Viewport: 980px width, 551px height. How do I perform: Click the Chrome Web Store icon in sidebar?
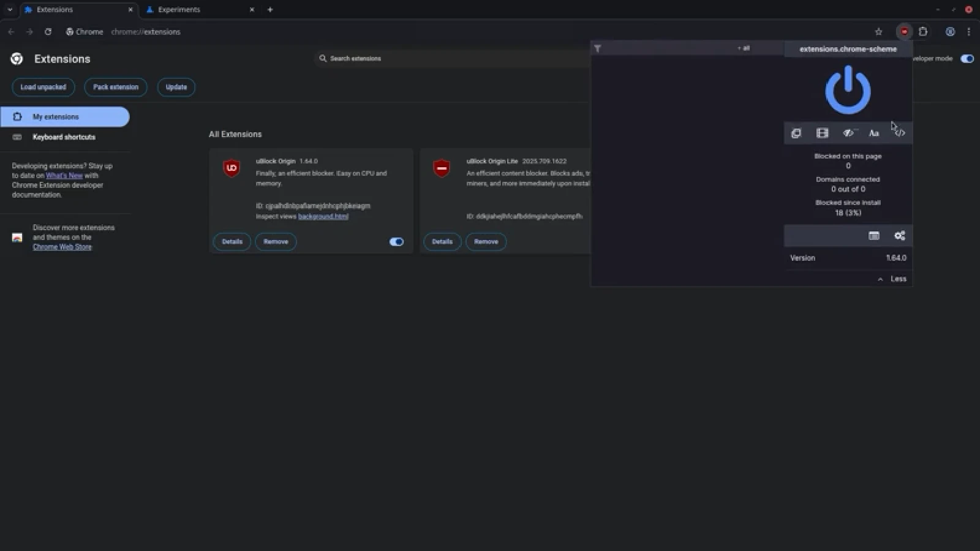tap(17, 238)
